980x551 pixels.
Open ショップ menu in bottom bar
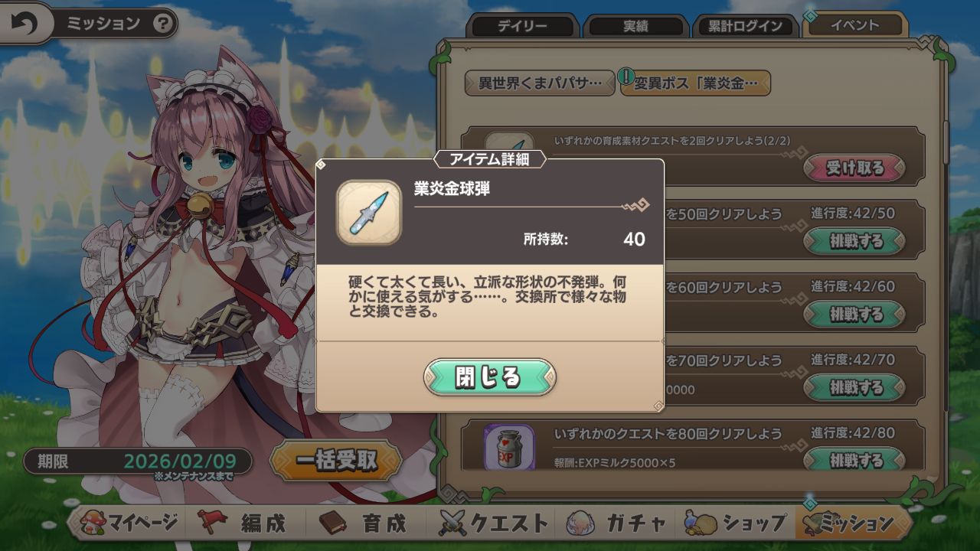pyautogui.click(x=735, y=523)
